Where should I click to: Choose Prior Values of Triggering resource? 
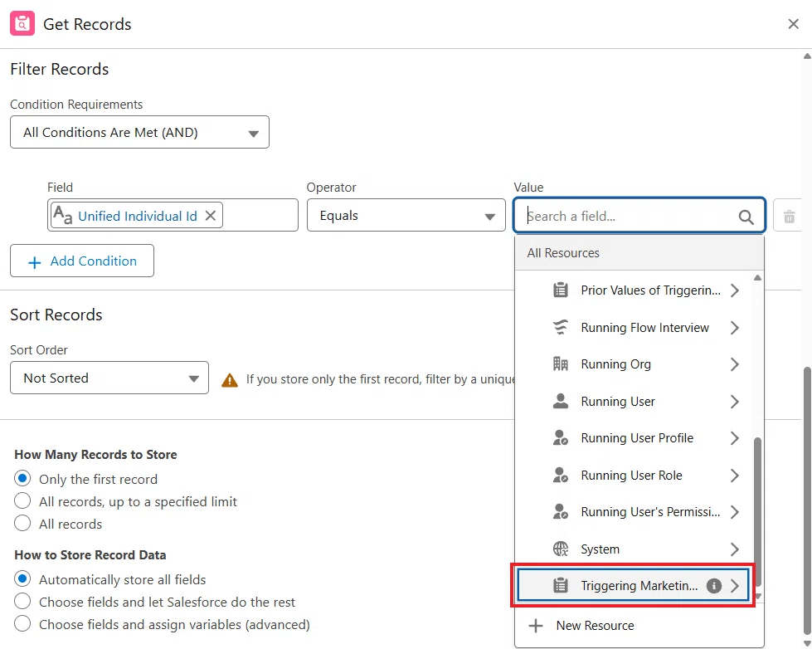(635, 290)
